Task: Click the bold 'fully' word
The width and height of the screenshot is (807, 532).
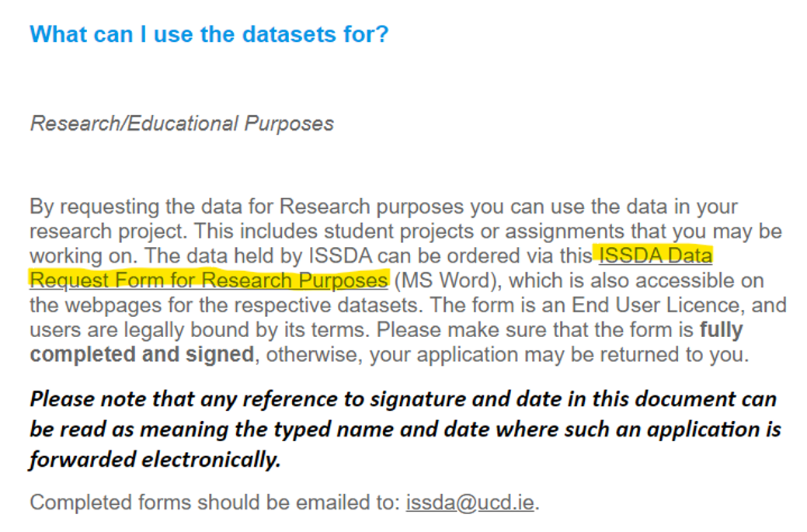Action: (x=721, y=330)
